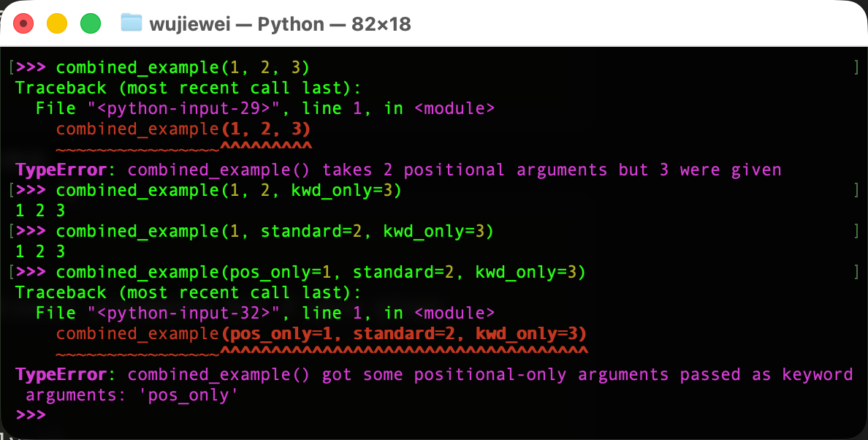Maximize the window using the green button
The height and width of the screenshot is (440, 868).
coord(90,23)
